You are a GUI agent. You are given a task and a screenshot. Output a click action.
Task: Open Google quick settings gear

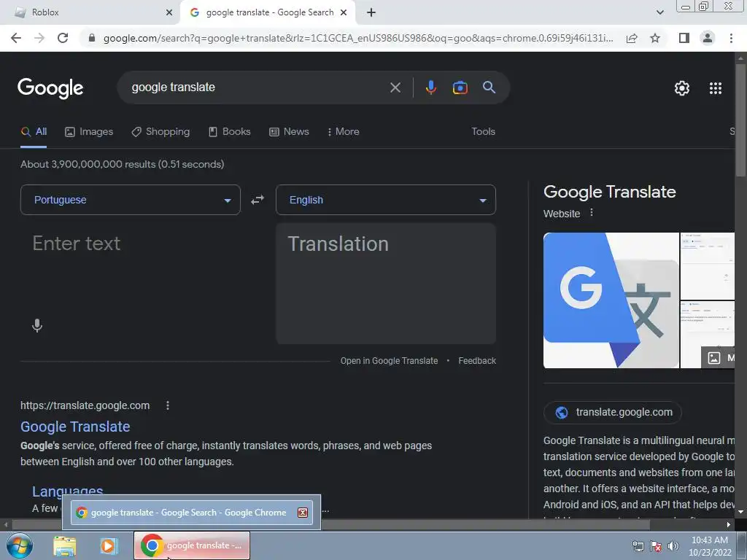682,88
